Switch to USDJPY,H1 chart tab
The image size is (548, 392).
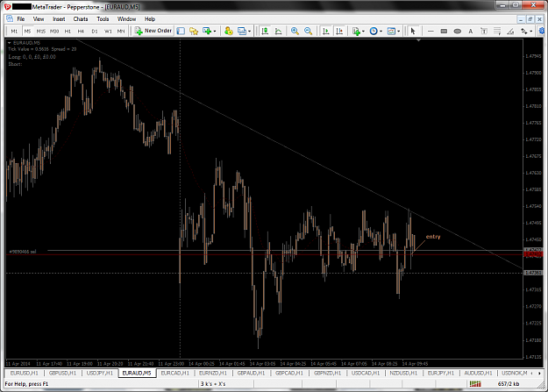[100, 373]
